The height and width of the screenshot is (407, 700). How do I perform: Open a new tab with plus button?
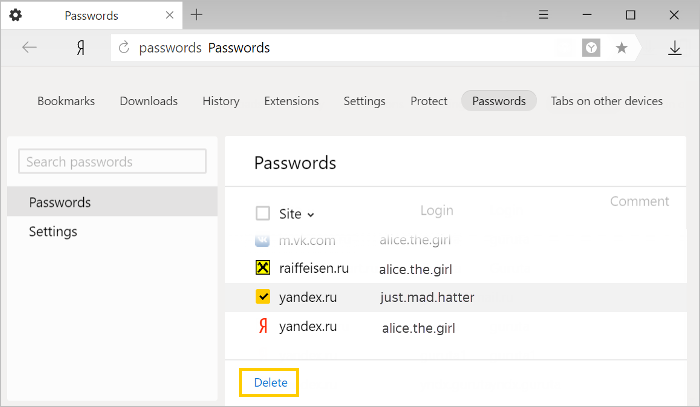[196, 15]
